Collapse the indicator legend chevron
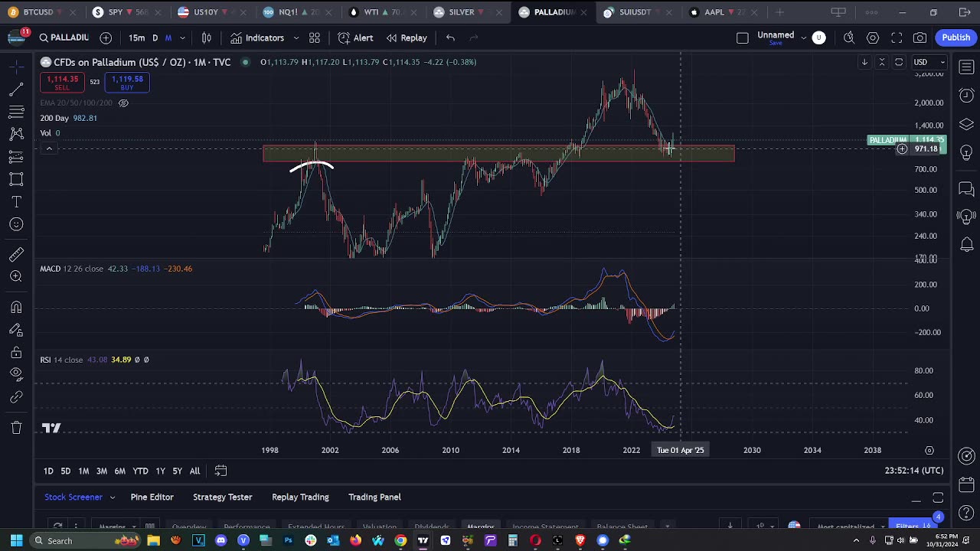Viewport: 980px width, 551px height. point(49,148)
